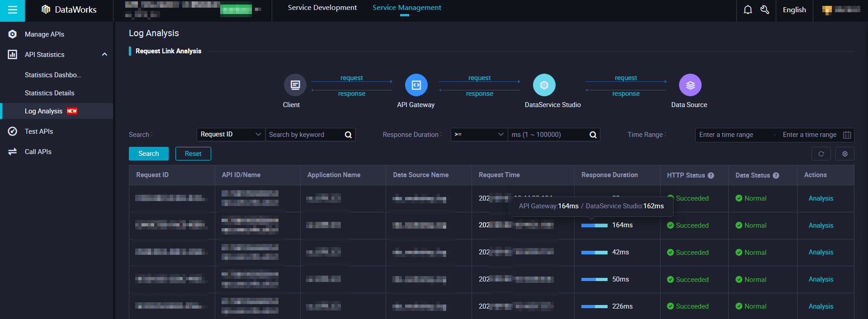The image size is (868, 319).
Task: Click the Client node icon
Action: coord(295,85)
